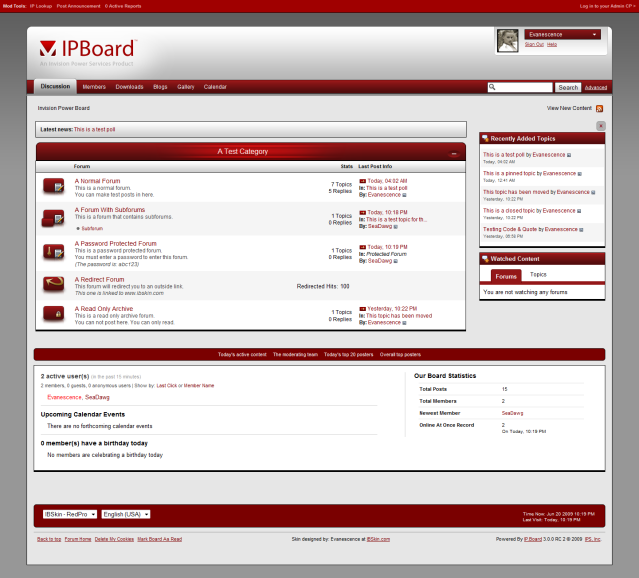Open latest news 'This is a test poll'
The image size is (639, 578).
[x=94, y=129]
